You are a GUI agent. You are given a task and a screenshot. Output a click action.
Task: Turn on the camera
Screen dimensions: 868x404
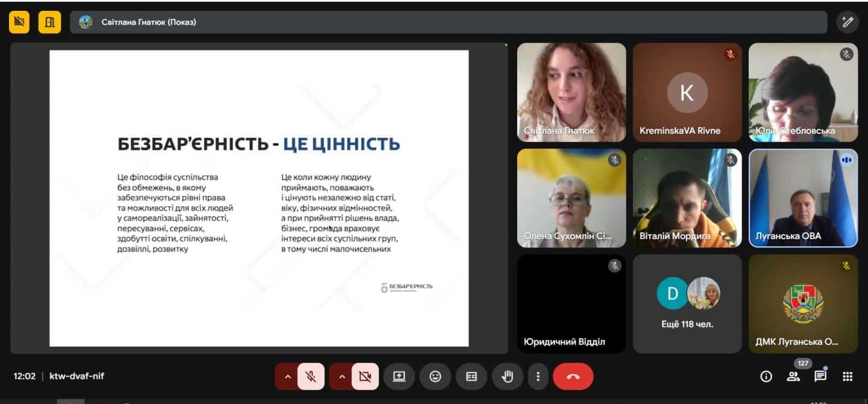(365, 377)
